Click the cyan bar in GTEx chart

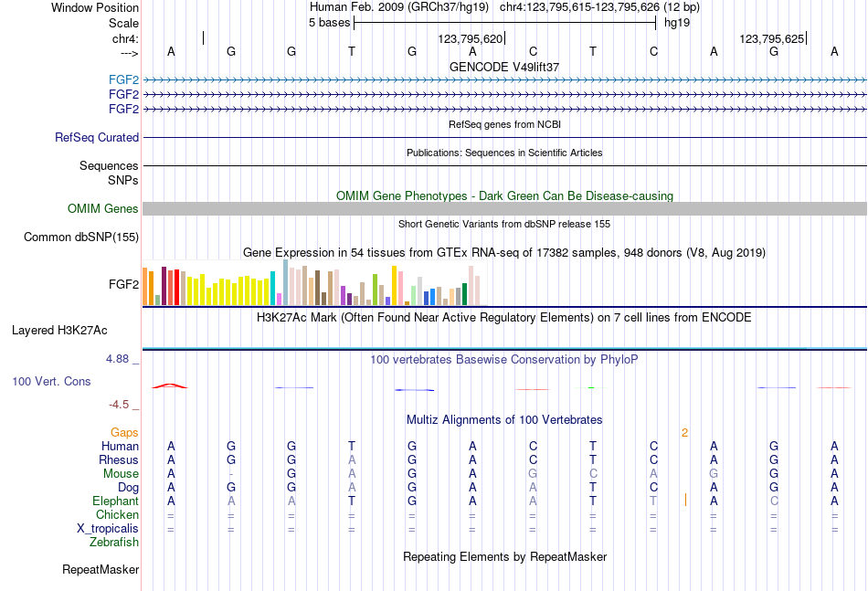coord(272,289)
